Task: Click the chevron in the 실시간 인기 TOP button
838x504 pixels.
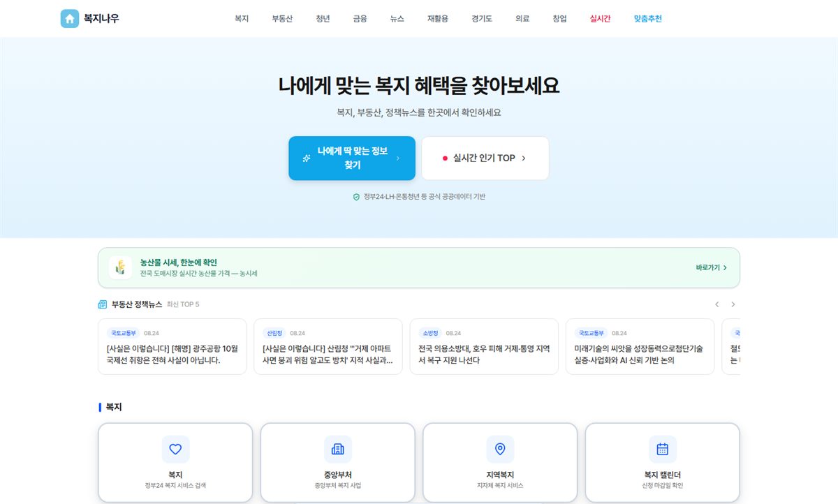Action: pyautogui.click(x=524, y=158)
